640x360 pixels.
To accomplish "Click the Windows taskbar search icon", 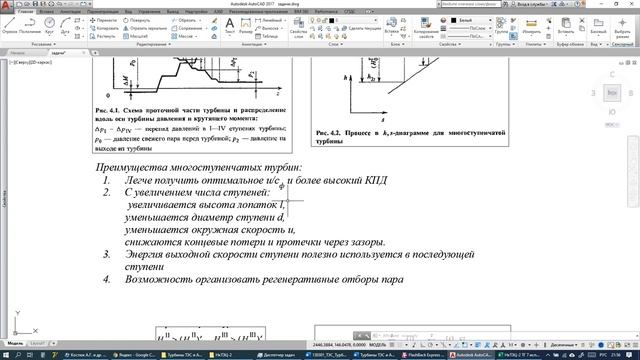I will point(18,355).
